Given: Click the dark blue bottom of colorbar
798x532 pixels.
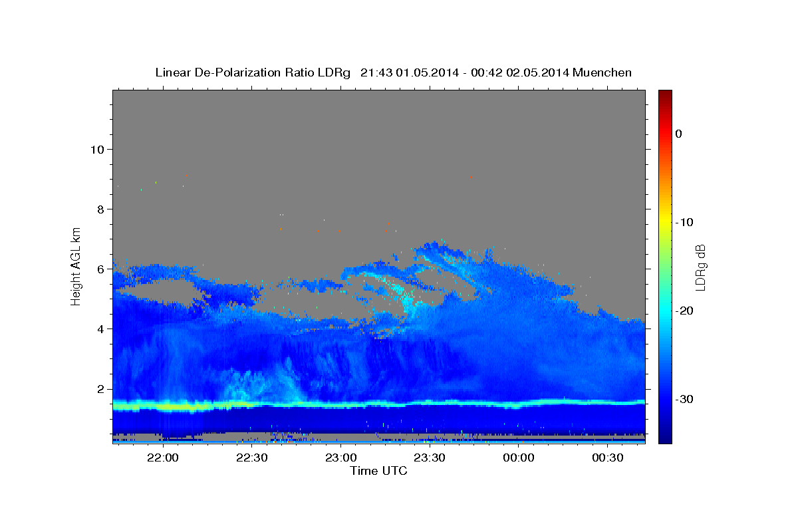Looking at the screenshot, I should point(665,438).
